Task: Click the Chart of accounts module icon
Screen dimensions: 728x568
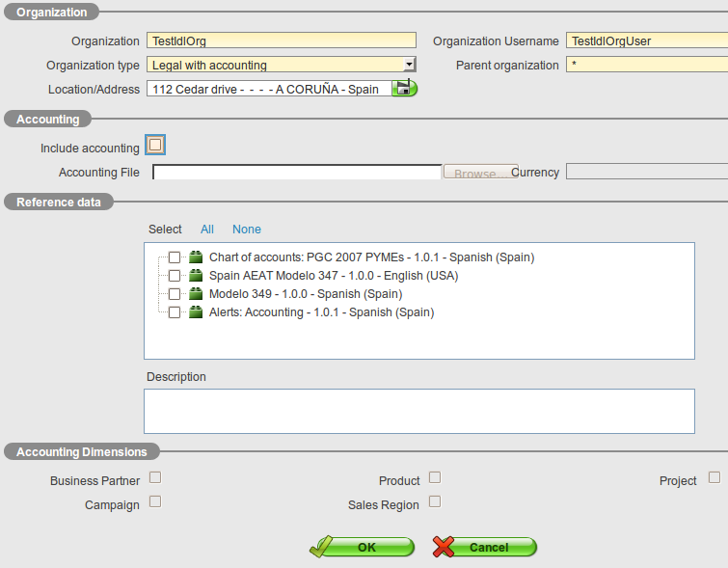Action: click(197, 257)
